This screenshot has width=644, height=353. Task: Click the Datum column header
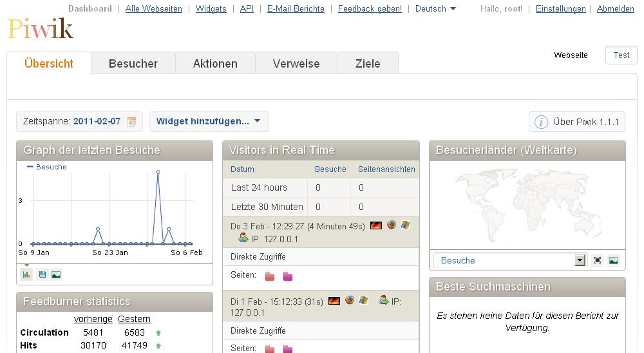pos(242,169)
